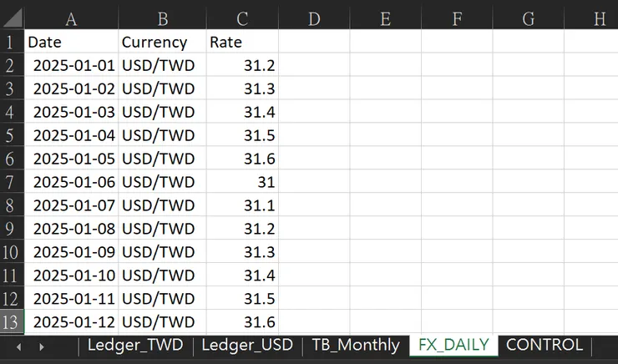Click rate 31.2 in row 2
This screenshot has width=618, height=364.
click(x=242, y=64)
